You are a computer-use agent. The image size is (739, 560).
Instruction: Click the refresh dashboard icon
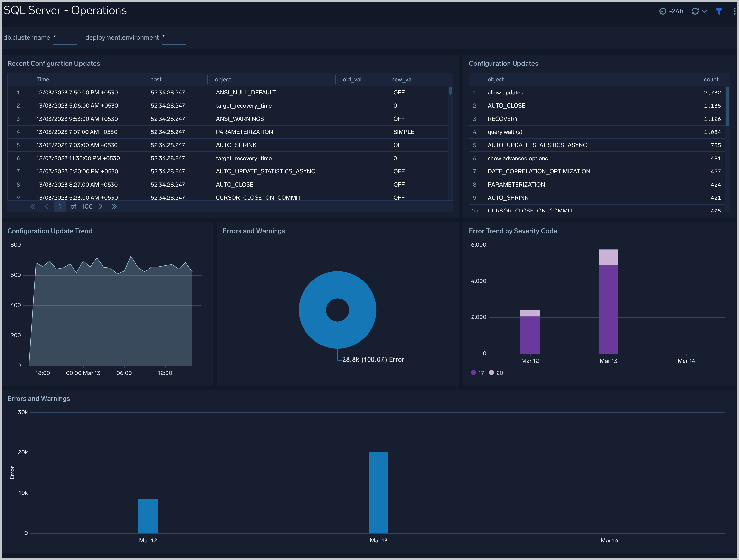click(695, 11)
